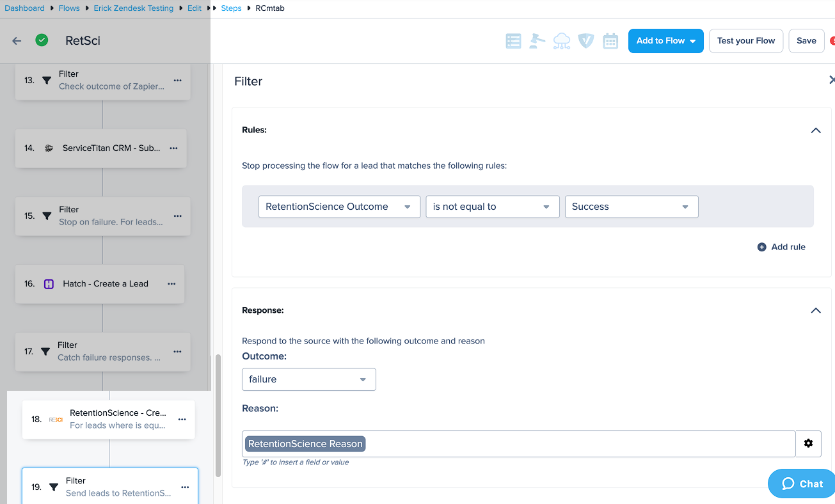
Task: Save the flow
Action: 806,41
